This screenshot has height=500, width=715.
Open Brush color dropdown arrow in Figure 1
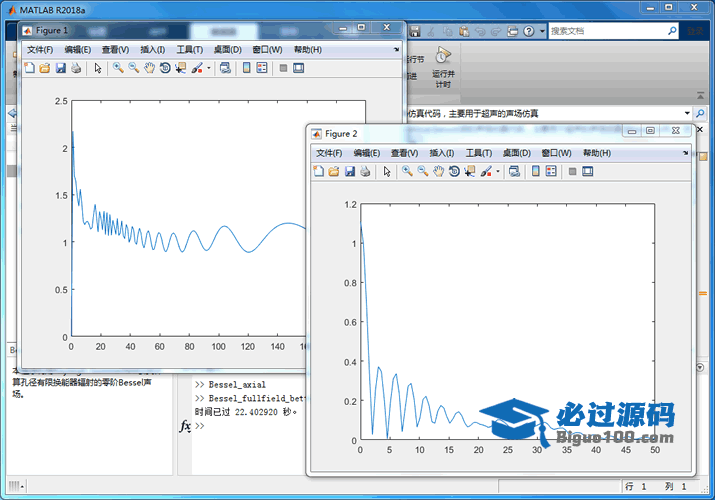pyautogui.click(x=209, y=68)
